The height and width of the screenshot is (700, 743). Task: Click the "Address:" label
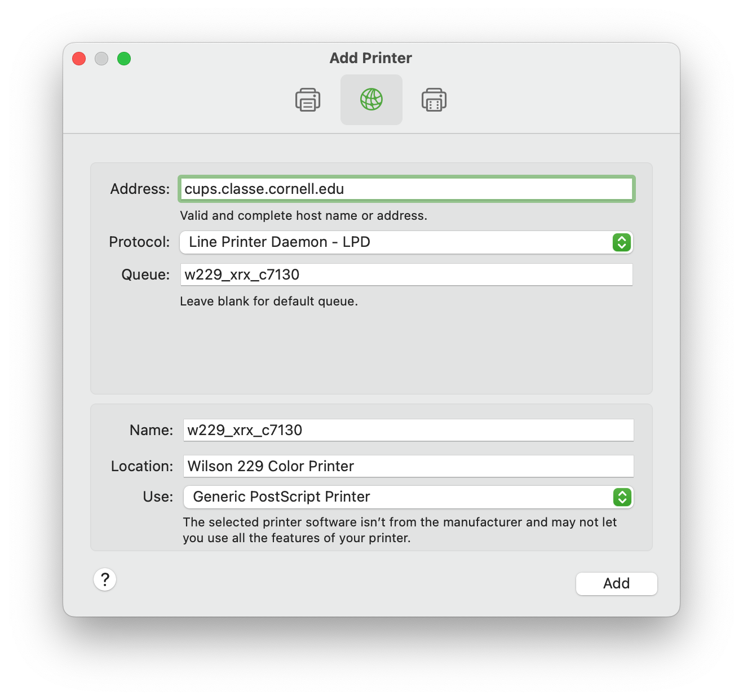(x=140, y=189)
